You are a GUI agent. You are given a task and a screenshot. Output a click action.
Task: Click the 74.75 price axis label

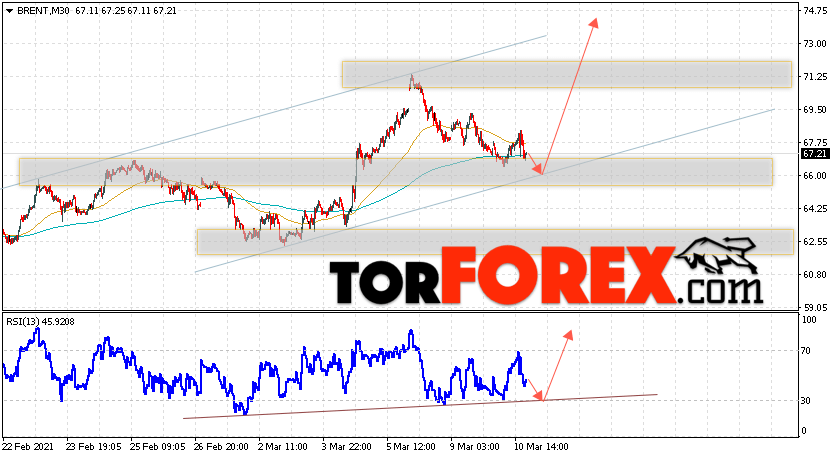[815, 11]
